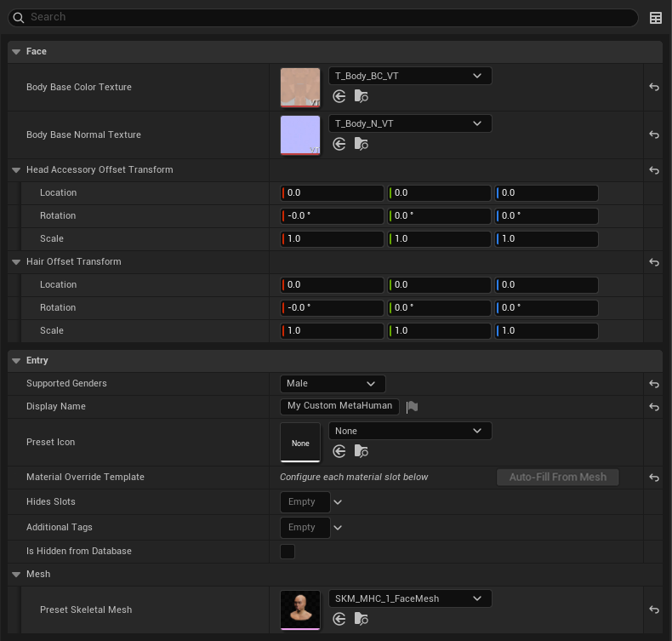Edit Head Accessory Rotation Z value
The height and width of the screenshot is (641, 672).
click(546, 215)
